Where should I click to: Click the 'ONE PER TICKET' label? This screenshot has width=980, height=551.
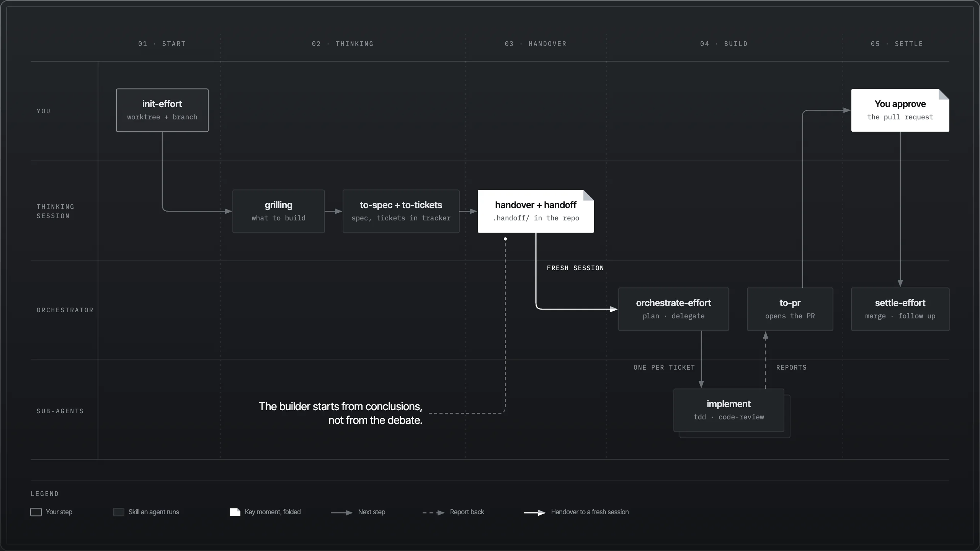coord(664,367)
